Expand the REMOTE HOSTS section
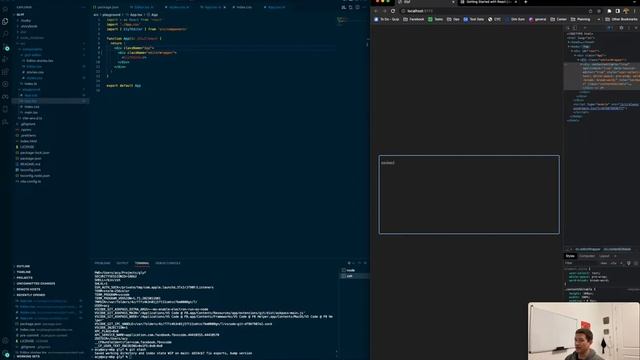640x360 pixels. pyautogui.click(x=29, y=289)
